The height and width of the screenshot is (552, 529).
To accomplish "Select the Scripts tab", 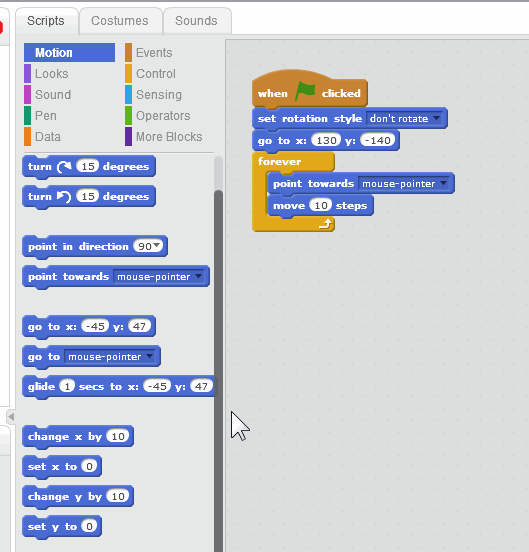I will tap(46, 21).
